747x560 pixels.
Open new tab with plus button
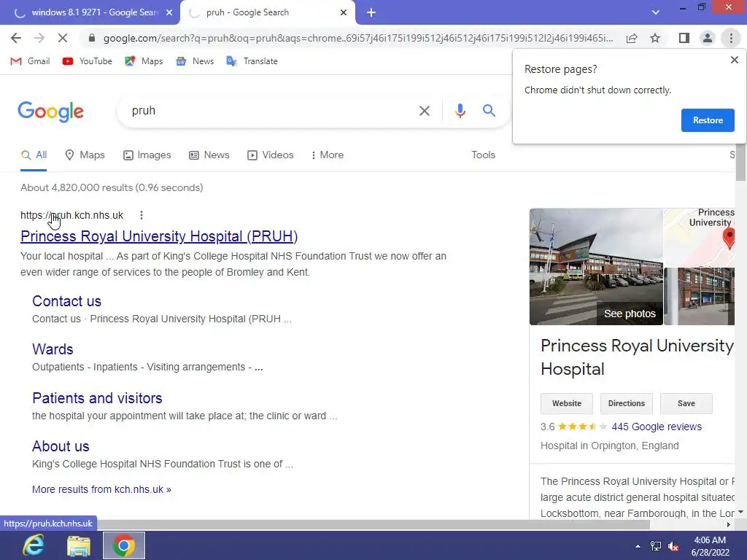coord(371,13)
